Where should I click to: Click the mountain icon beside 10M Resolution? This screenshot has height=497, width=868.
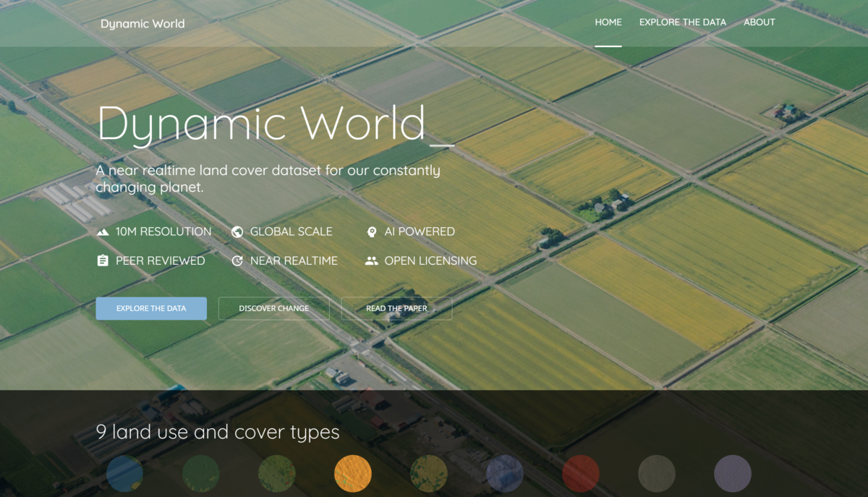pyautogui.click(x=103, y=232)
